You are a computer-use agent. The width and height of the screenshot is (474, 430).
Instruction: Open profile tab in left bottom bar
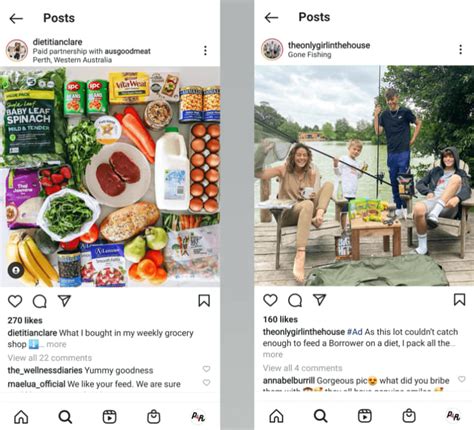pyautogui.click(x=198, y=417)
